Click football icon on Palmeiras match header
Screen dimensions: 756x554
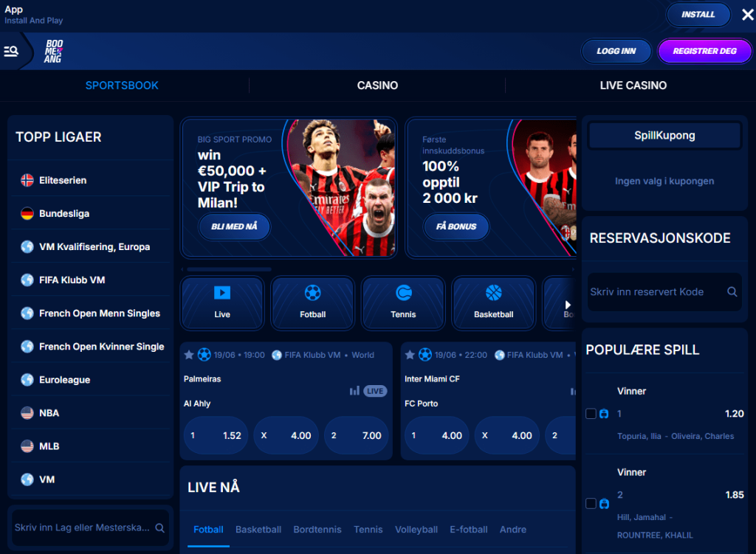coord(205,355)
